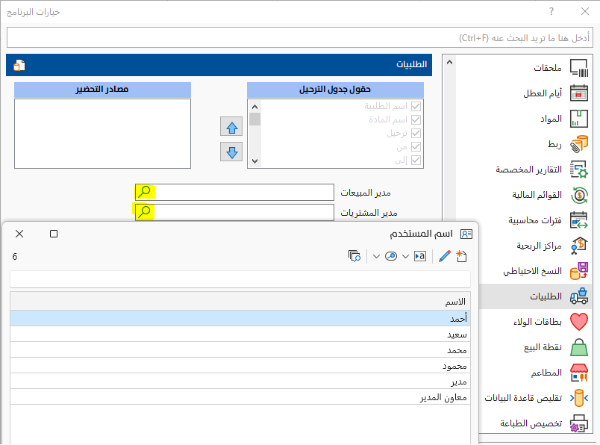600x445 pixels.
Task: Open lookup magnifier for مدير المشتريات
Action: [x=144, y=212]
